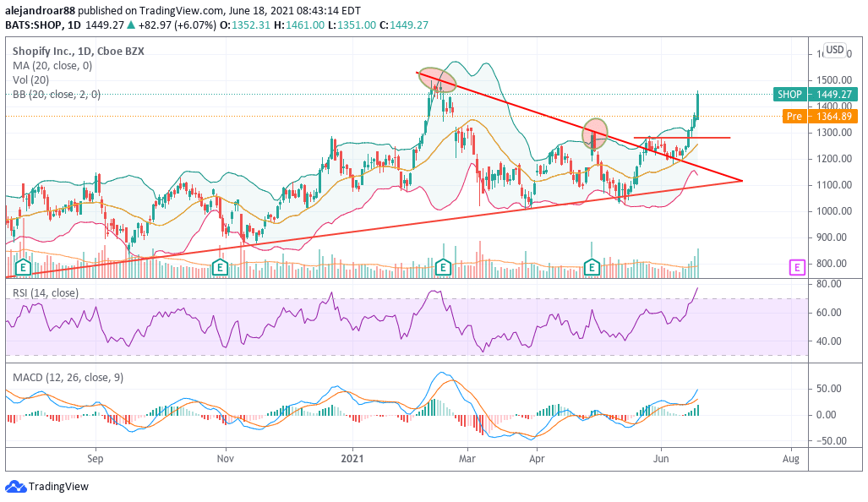Viewport: 868px width, 502px height.
Task: Select the BB (20, close, 2, 0) indicator label
Action: 57,94
